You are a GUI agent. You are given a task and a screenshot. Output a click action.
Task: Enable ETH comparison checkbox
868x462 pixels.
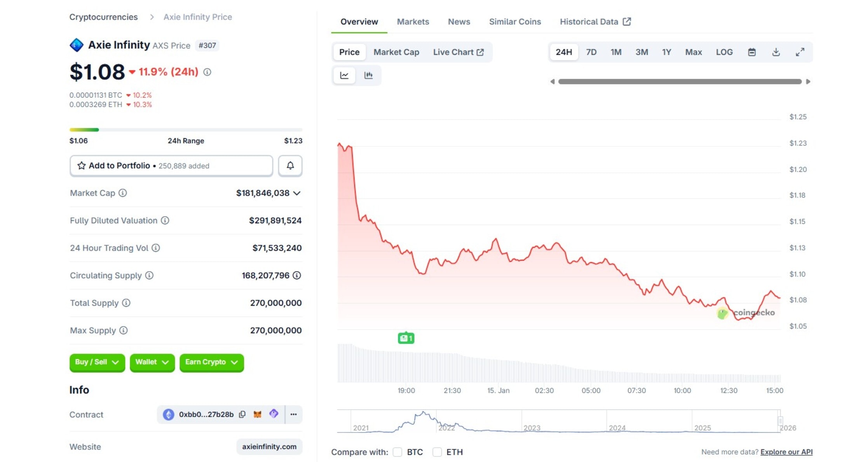tap(437, 452)
